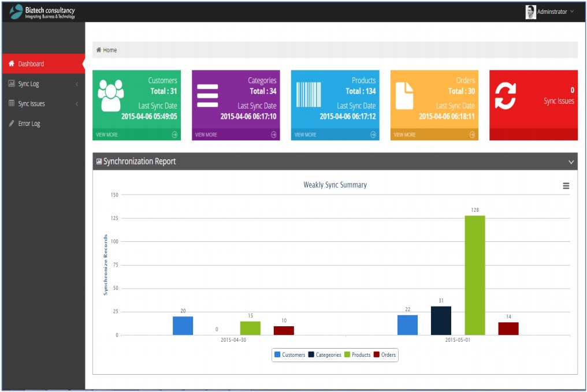Image resolution: width=587 pixels, height=392 pixels.
Task: Click the '2015-04-06 06:18:11' sync date
Action: (x=447, y=116)
